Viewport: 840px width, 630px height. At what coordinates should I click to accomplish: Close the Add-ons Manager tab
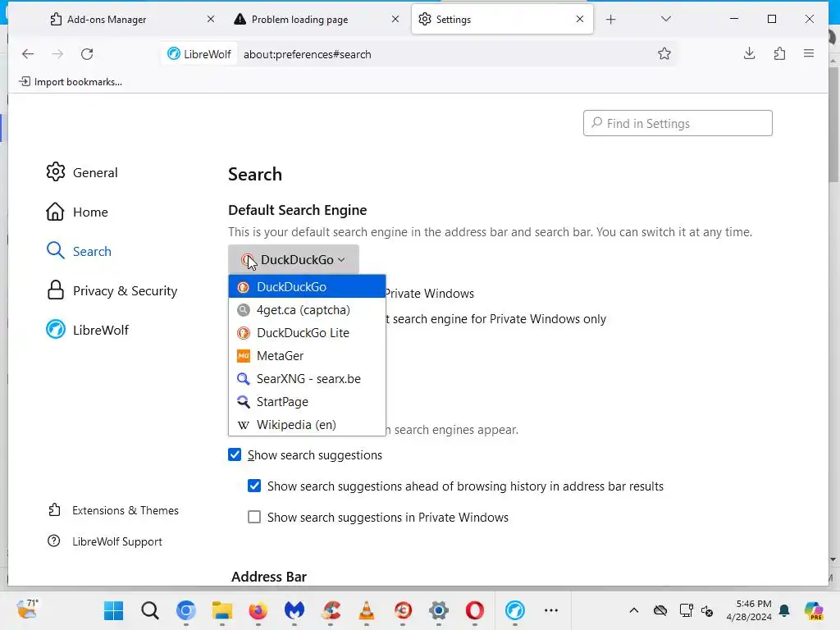click(x=211, y=20)
